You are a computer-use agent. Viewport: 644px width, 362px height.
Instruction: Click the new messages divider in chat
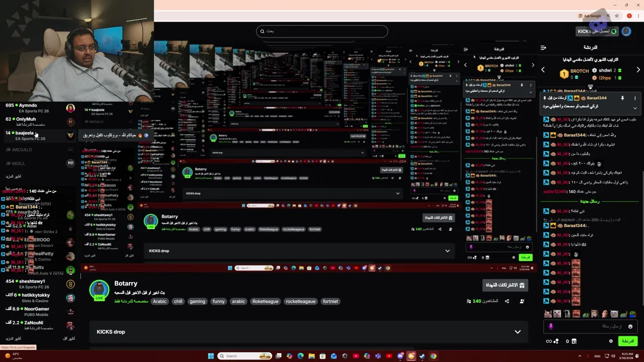[591, 202]
